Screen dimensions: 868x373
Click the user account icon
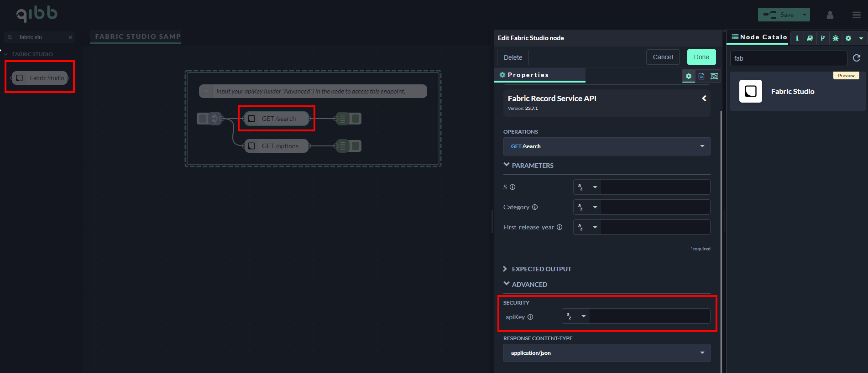click(830, 15)
